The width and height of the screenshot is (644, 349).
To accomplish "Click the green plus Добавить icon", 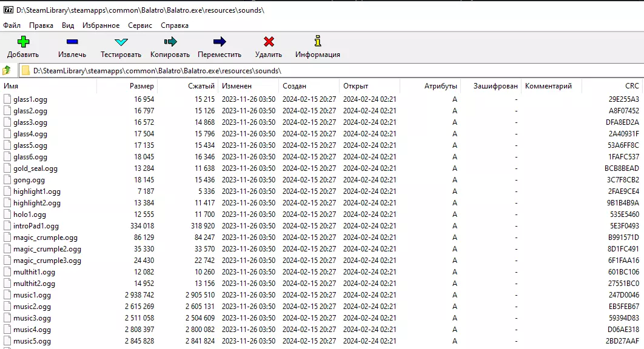I will [x=23, y=41].
